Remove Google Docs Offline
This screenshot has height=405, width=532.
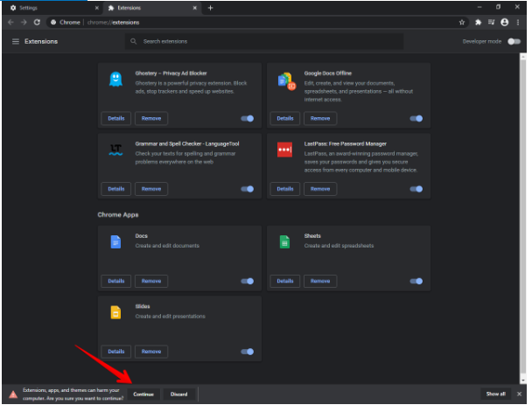pyautogui.click(x=320, y=118)
